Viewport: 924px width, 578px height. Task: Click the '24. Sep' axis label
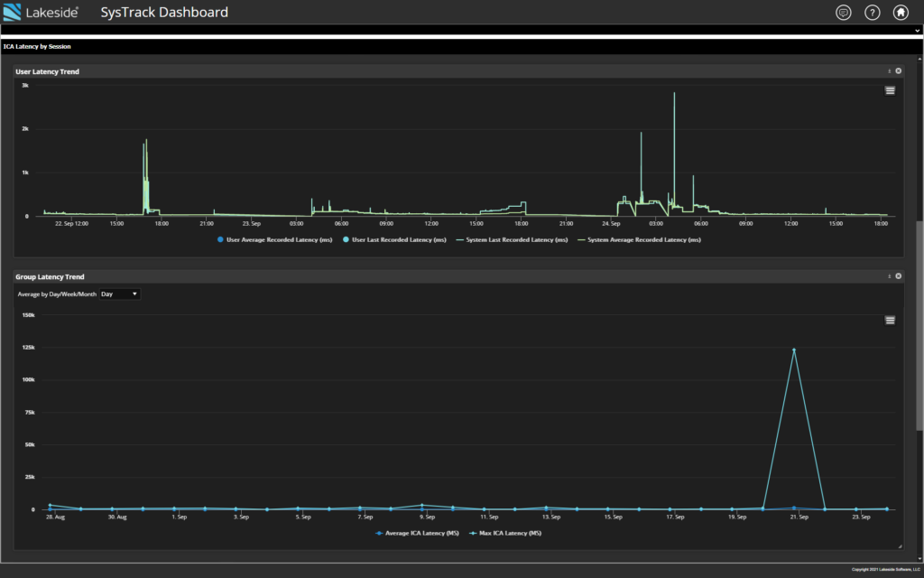tap(611, 224)
